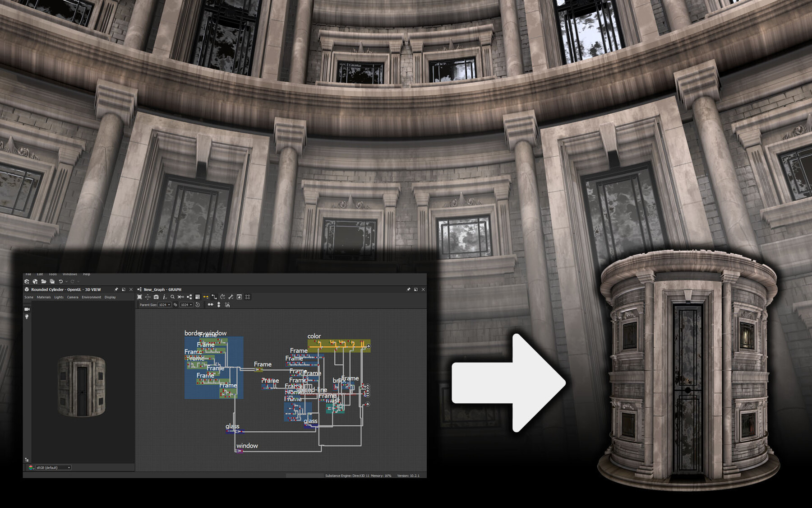This screenshot has width=812, height=508.
Task: Click New Substance graph icon in main toolbar
Action: coord(27,281)
